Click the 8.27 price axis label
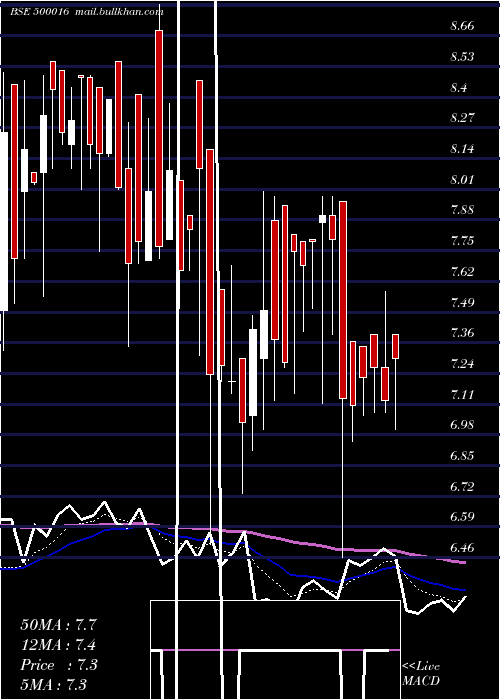500x700 pixels. (x=462, y=118)
